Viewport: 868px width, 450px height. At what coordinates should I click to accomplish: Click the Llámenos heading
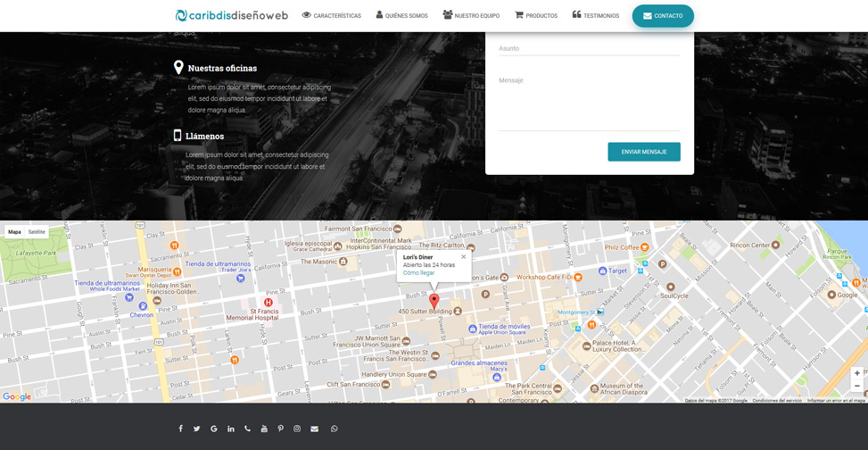[205, 136]
